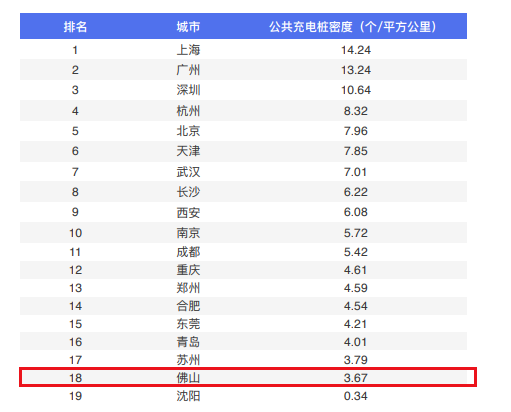The image size is (511, 412).
Task: Select the value 8.32
Action: pos(356,111)
